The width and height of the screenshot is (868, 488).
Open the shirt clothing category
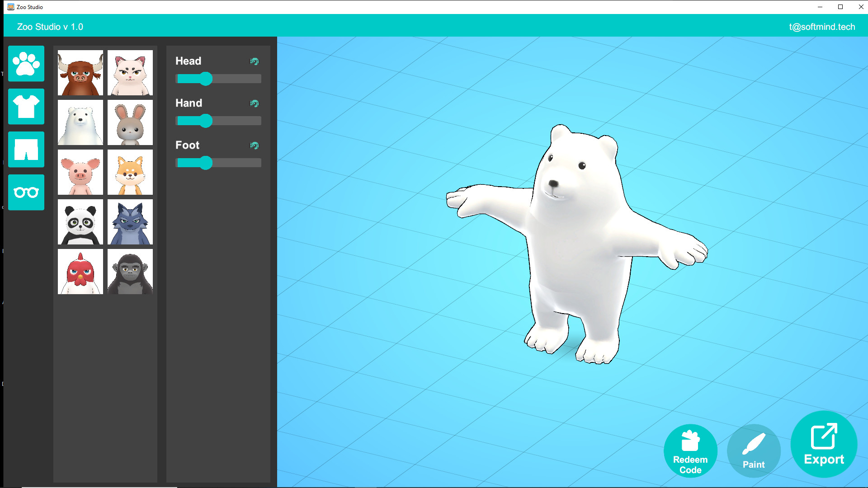pyautogui.click(x=26, y=107)
